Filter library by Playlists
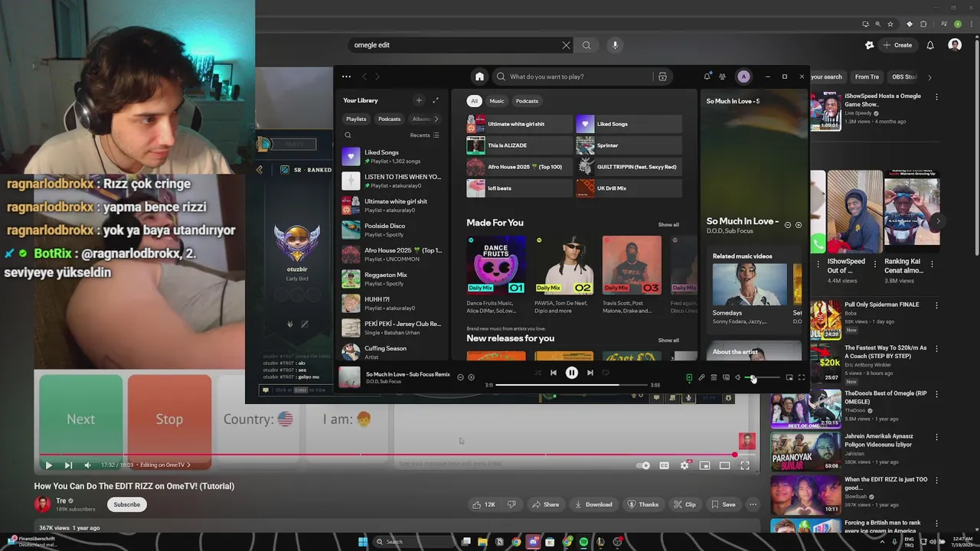The width and height of the screenshot is (980, 551). 356,119
